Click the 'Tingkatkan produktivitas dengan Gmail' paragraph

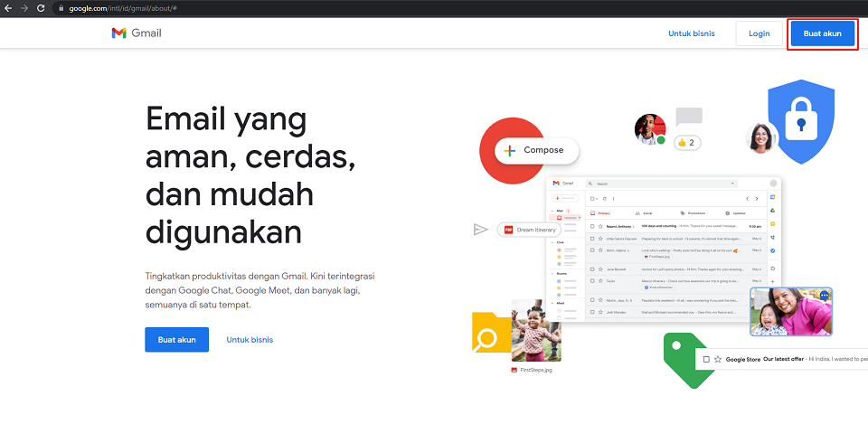(260, 289)
